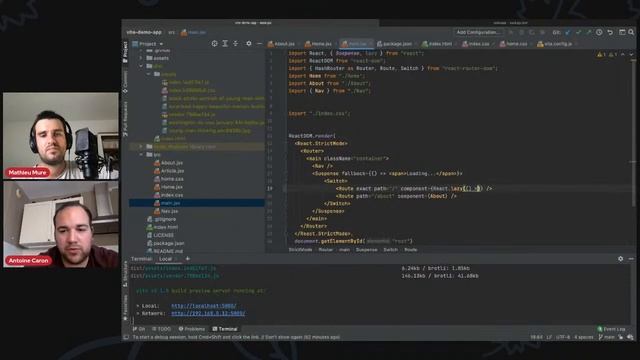Click the search magnifier in top toolbar
This screenshot has height=360, width=640.
point(631,32)
